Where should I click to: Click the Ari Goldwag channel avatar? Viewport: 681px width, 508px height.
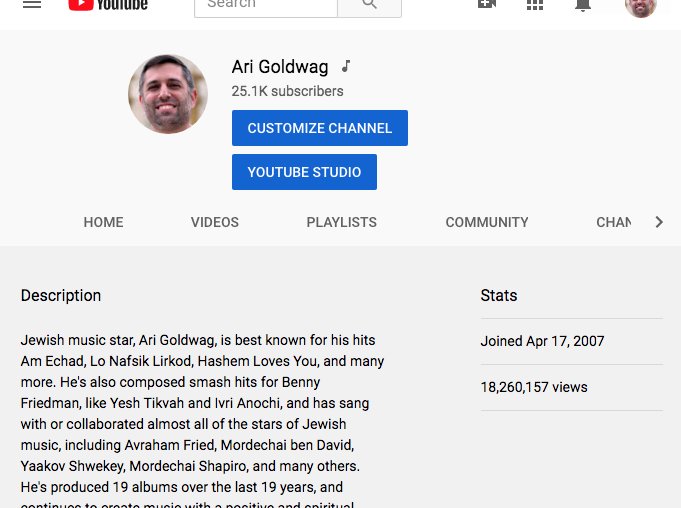coord(168,94)
